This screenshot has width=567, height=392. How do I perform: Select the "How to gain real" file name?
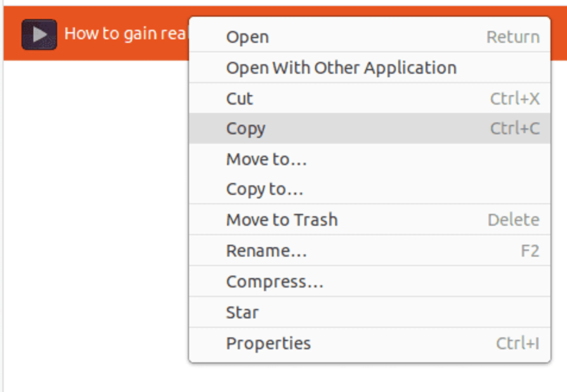pyautogui.click(x=125, y=34)
